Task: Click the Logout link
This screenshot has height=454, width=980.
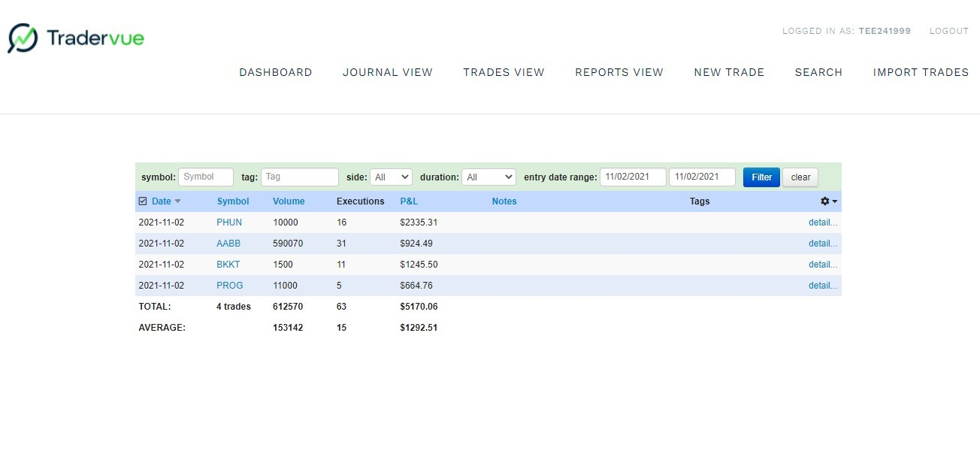Action: pos(948,31)
